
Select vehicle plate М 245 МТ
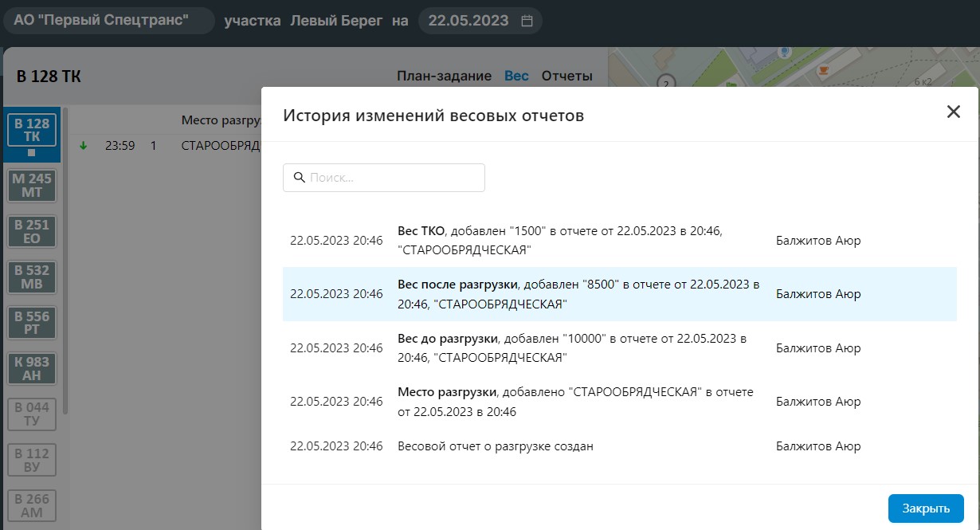click(32, 186)
